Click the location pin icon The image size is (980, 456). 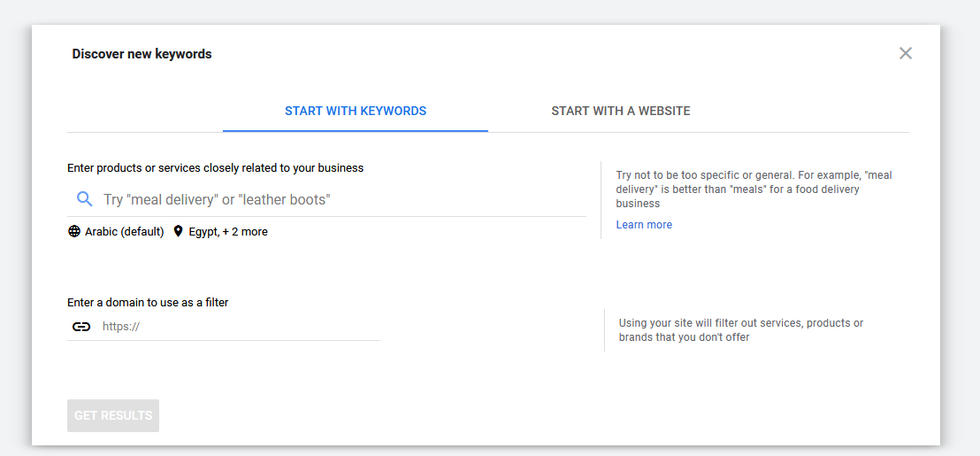point(178,232)
